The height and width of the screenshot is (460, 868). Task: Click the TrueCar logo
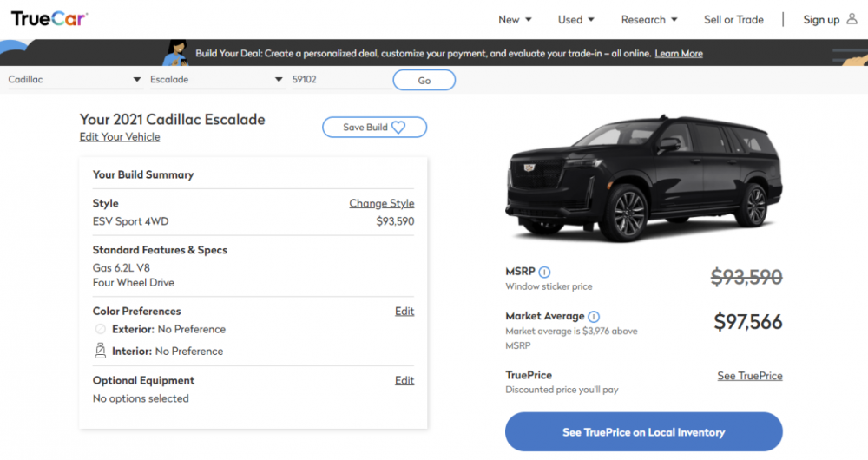(49, 18)
